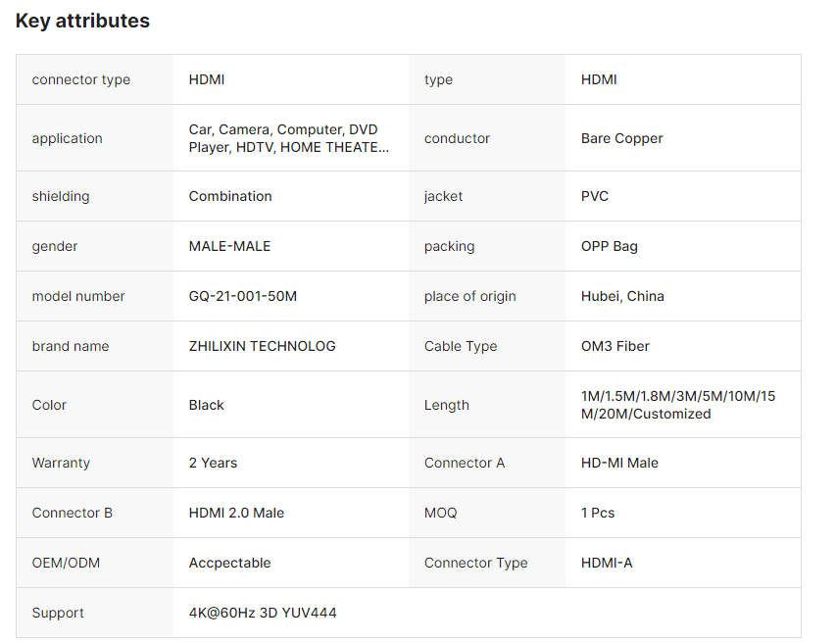
Task: Click the Length options value cell
Action: [x=677, y=405]
